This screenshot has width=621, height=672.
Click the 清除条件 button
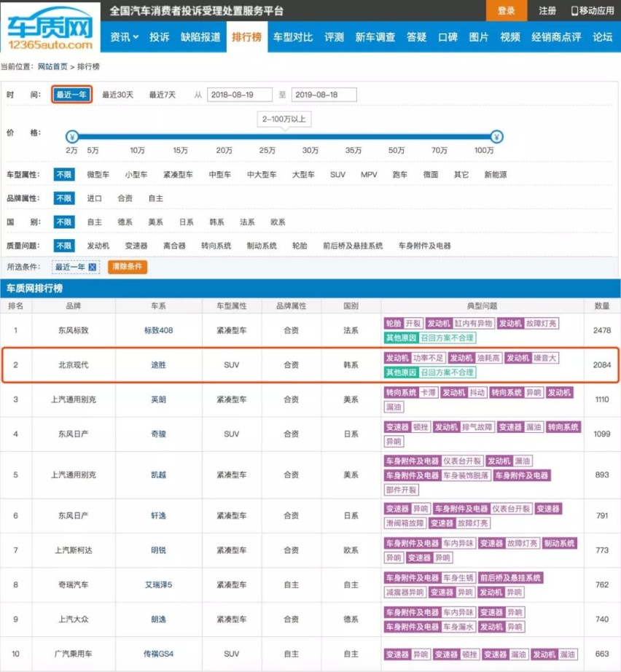point(128,267)
